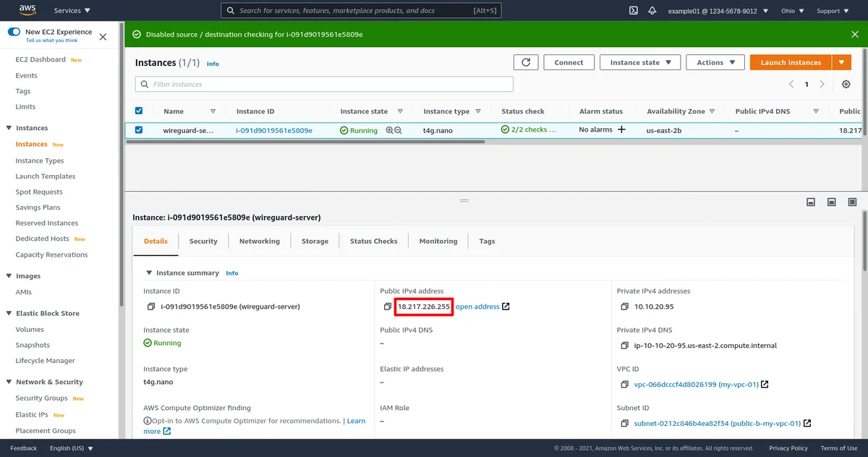Click the open address link
The width and height of the screenshot is (868, 457).
(x=477, y=307)
